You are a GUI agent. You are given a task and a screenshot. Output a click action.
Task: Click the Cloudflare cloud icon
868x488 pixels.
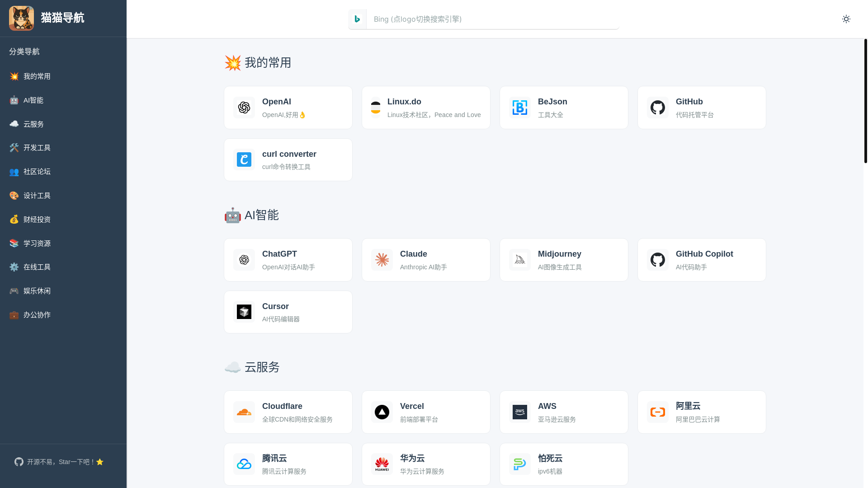click(x=244, y=412)
